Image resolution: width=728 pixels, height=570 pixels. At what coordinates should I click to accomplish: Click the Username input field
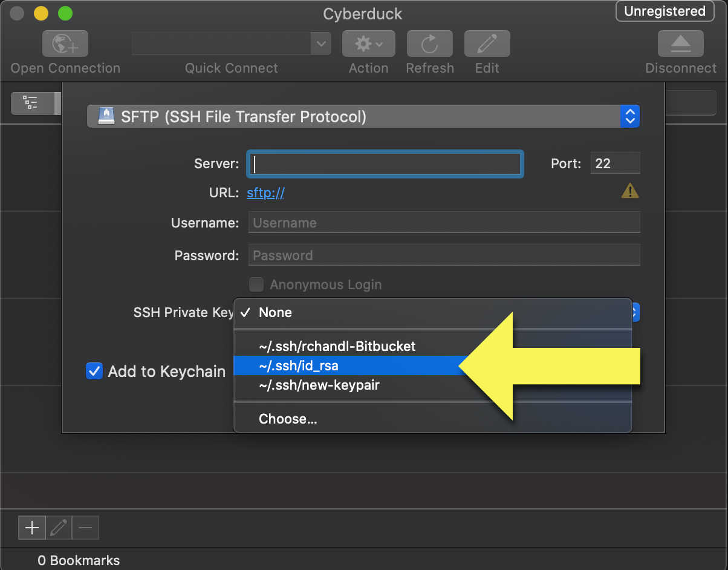pyautogui.click(x=444, y=223)
